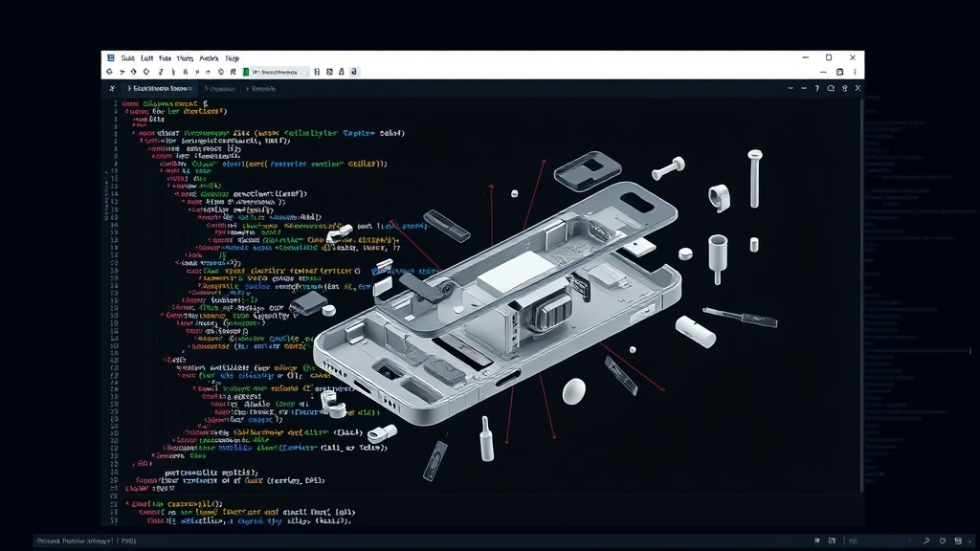The height and width of the screenshot is (551, 980).
Task: Click the layout icon at status bar end
Action: [x=957, y=541]
